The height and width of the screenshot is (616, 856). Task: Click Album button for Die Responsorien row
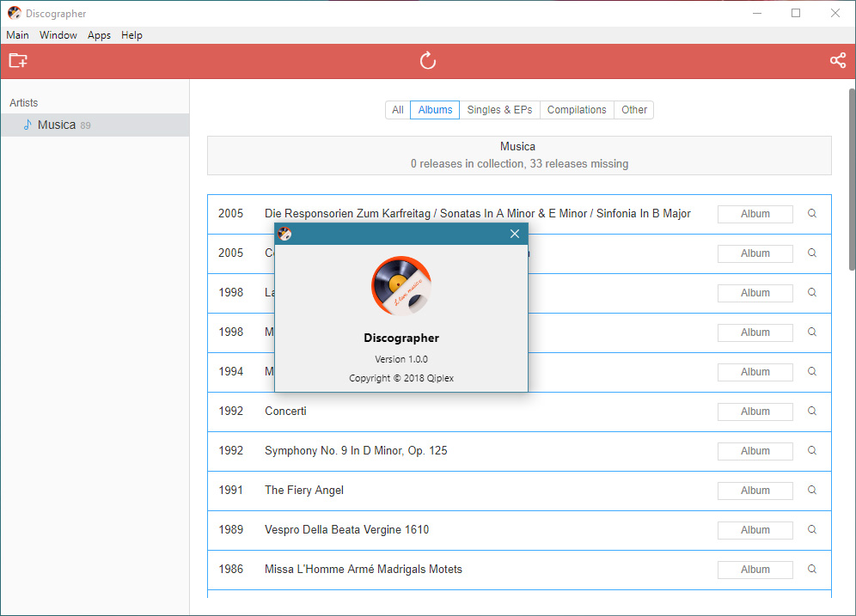[755, 213]
